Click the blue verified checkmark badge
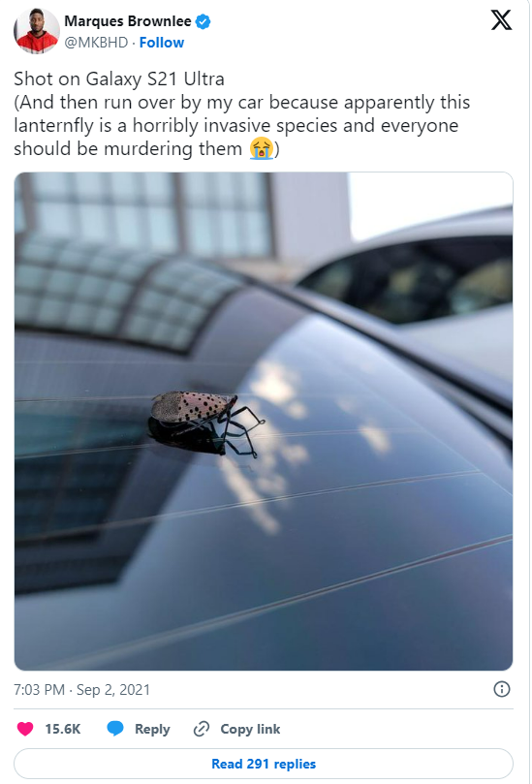Screen dimensions: 532x784 203,21
